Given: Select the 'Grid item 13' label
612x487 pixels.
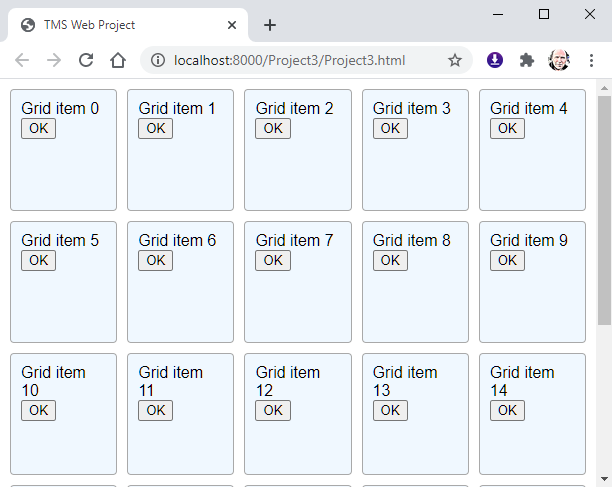Looking at the screenshot, I should pyautogui.click(x=405, y=381).
